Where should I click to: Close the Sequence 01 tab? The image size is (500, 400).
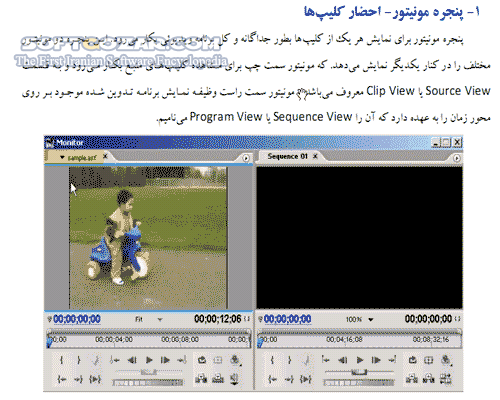(x=315, y=156)
